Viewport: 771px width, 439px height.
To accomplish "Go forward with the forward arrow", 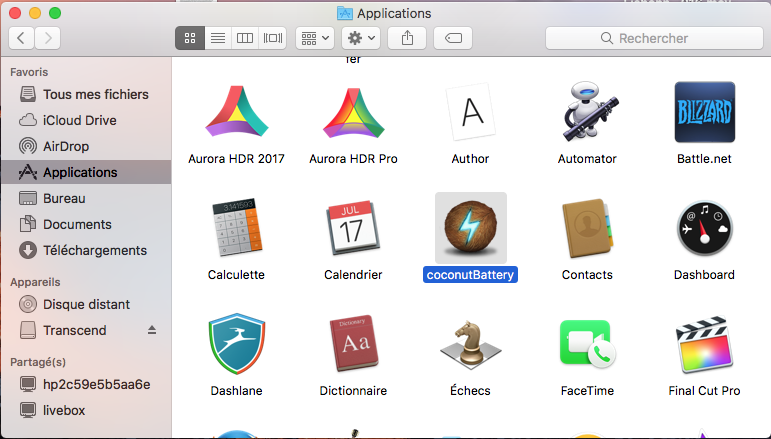I will click(x=48, y=38).
